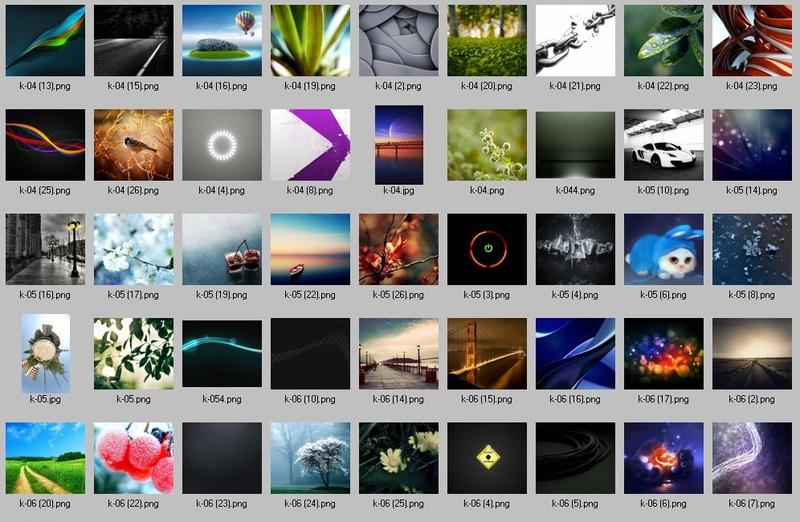800x522 pixels.
Task: Select the power button image k-05 (3).png
Action: (x=487, y=249)
